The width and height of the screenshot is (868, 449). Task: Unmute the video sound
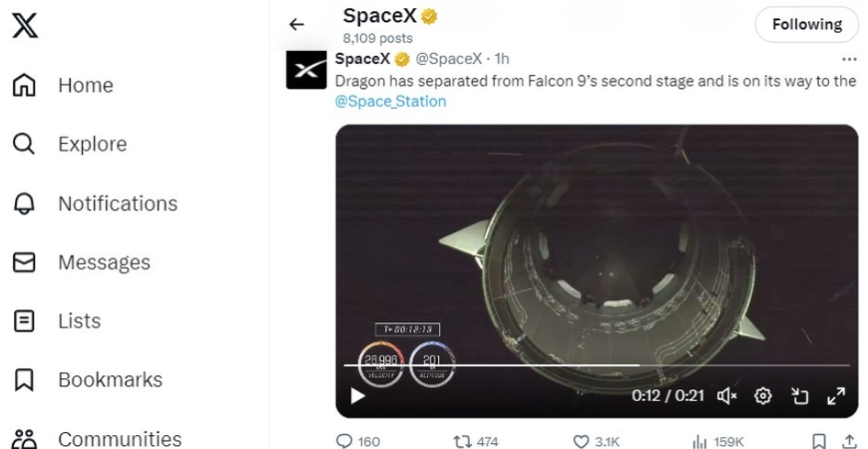(x=727, y=396)
